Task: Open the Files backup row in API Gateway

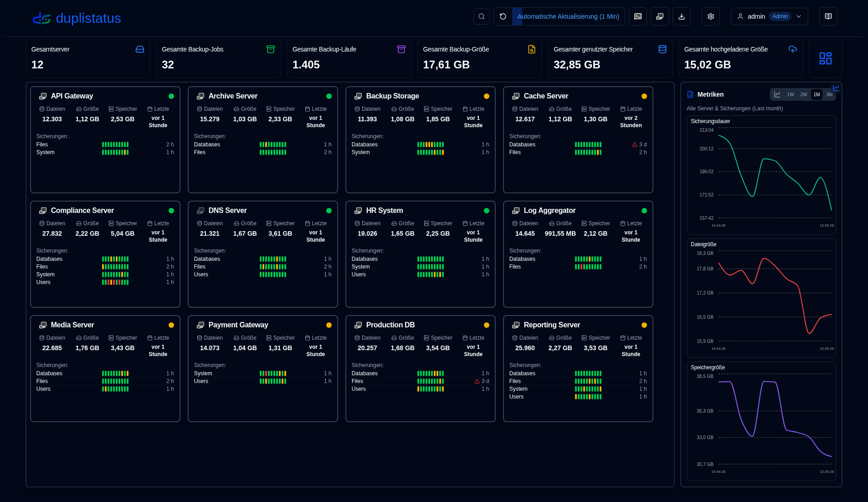Action: [x=105, y=145]
